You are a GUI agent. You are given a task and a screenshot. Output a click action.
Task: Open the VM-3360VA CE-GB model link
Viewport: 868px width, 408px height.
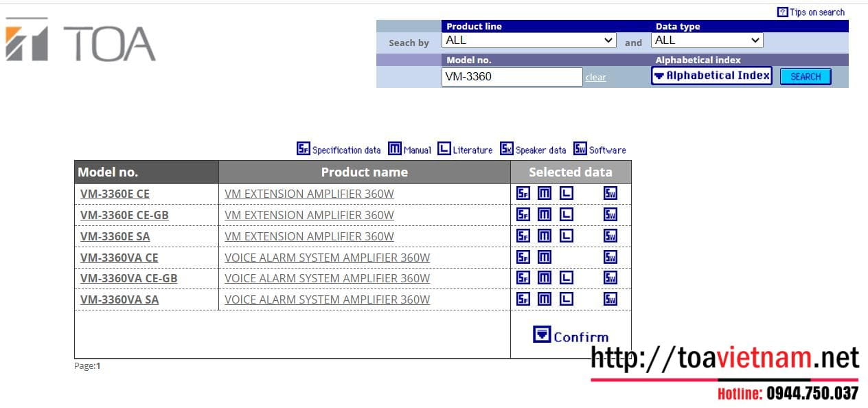128,278
